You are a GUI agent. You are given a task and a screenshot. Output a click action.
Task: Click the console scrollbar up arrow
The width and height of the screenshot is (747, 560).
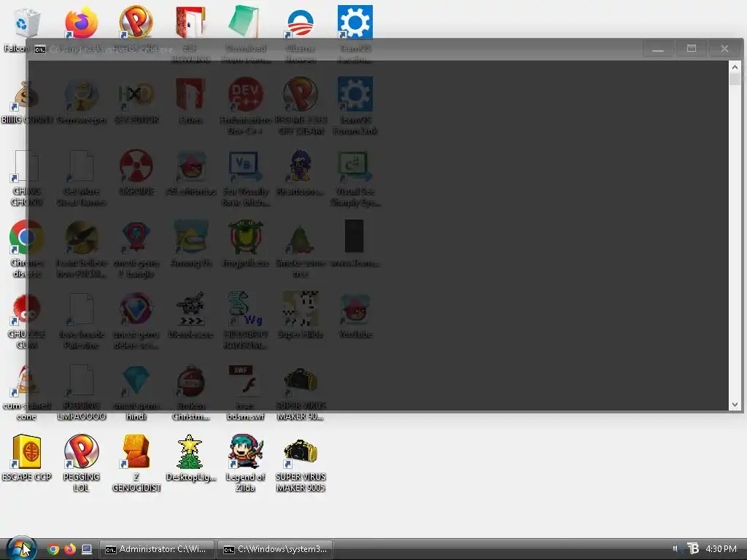point(735,67)
